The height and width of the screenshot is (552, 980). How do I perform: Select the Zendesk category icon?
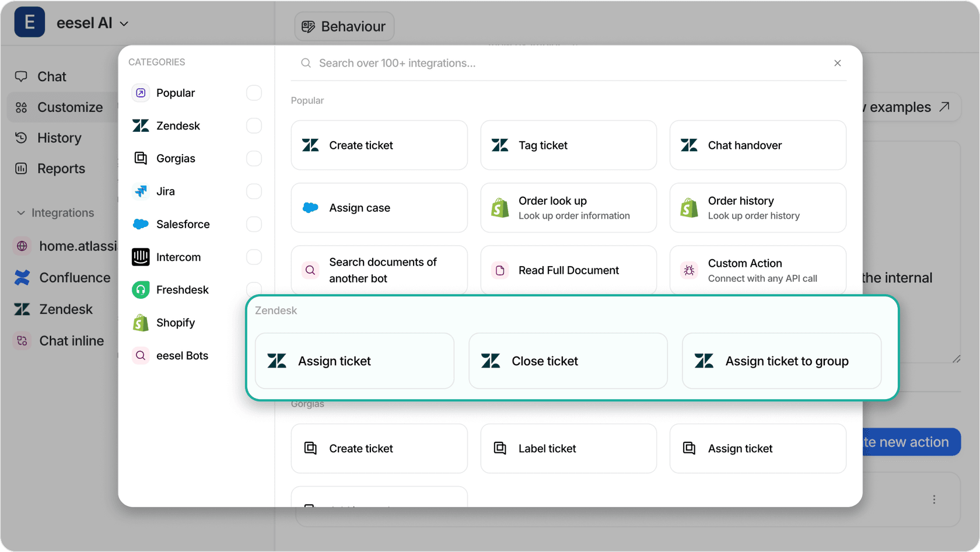(141, 125)
